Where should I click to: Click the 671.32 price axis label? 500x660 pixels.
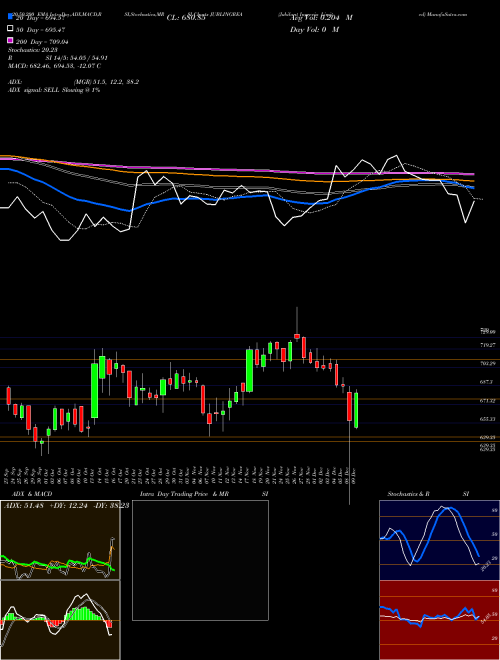point(488,401)
